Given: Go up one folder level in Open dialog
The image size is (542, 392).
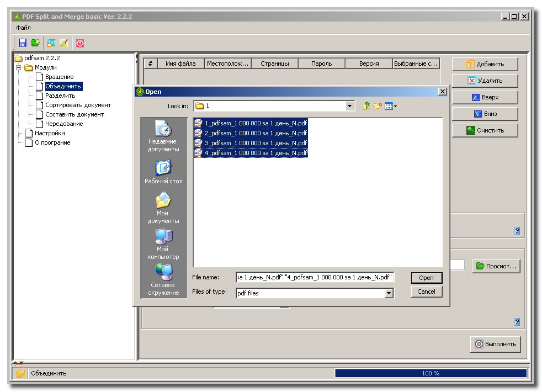Looking at the screenshot, I should coord(366,106).
